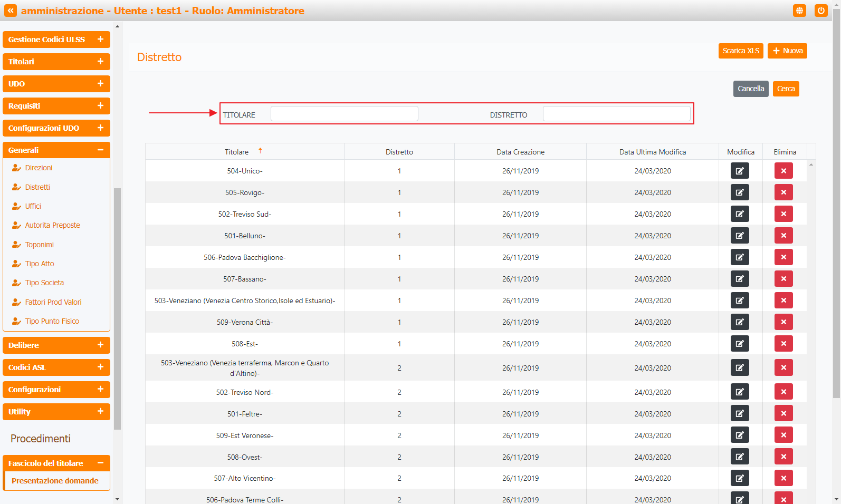Image resolution: width=841 pixels, height=504 pixels.
Task: Delete the 508-Ovest- row
Action: [x=783, y=457]
